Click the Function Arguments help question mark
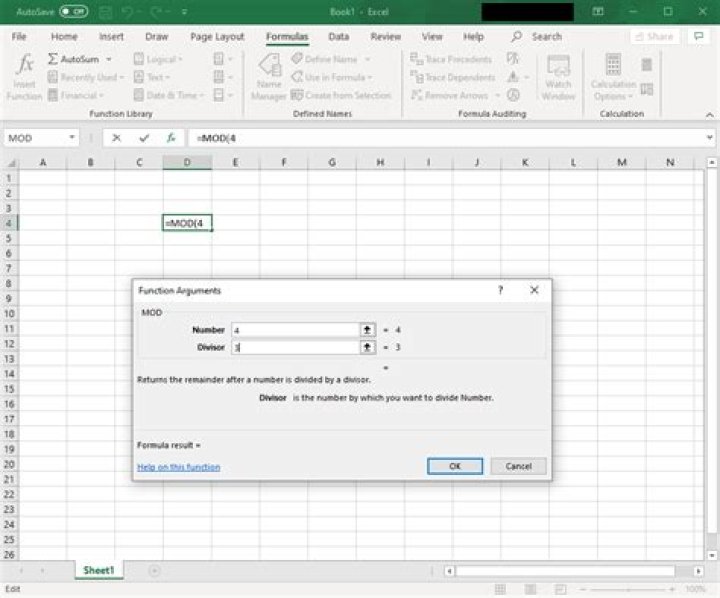The width and height of the screenshot is (720, 598). [x=501, y=290]
